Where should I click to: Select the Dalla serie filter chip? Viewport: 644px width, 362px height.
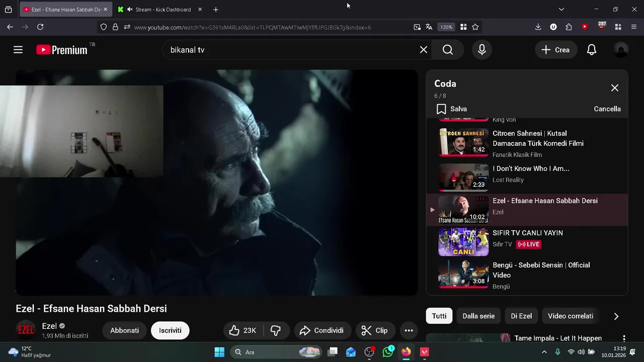click(x=478, y=316)
